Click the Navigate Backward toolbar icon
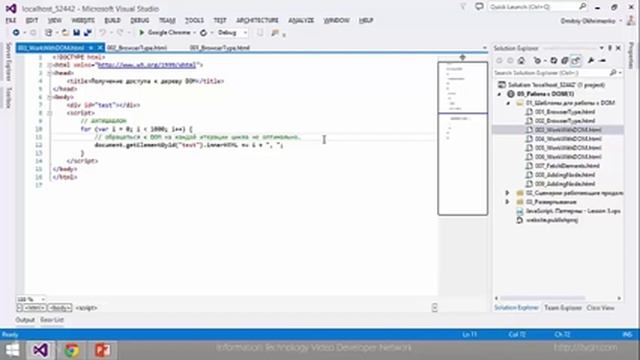The image size is (640, 360). [x=16, y=32]
